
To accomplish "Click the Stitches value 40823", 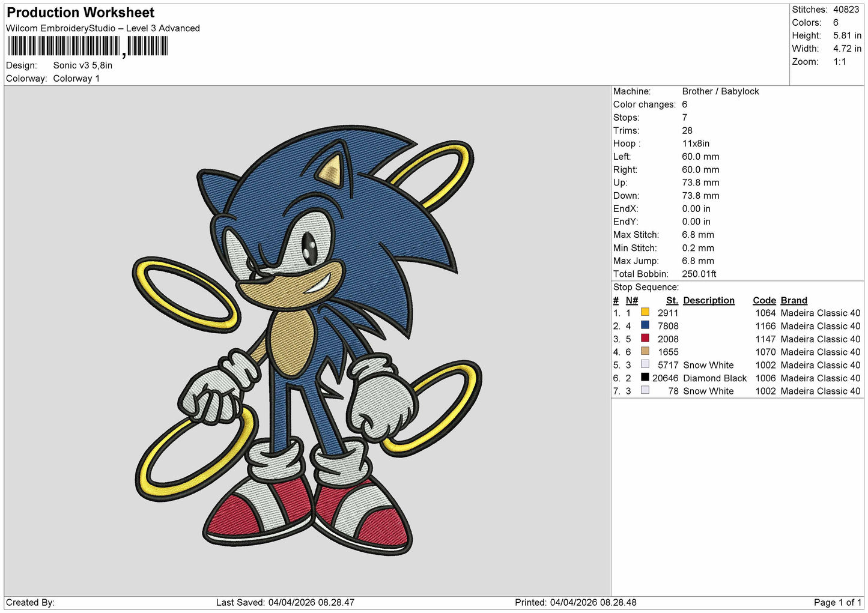I will coord(846,10).
